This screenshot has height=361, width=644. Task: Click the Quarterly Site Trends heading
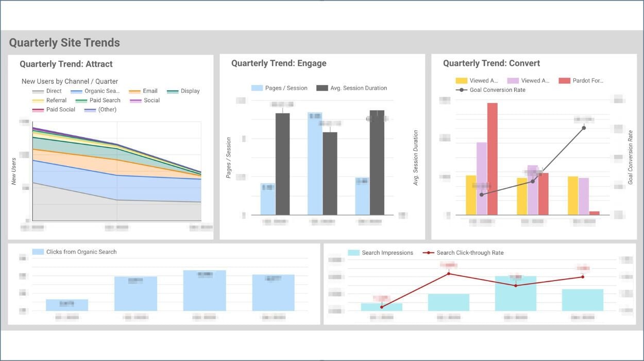tap(64, 43)
